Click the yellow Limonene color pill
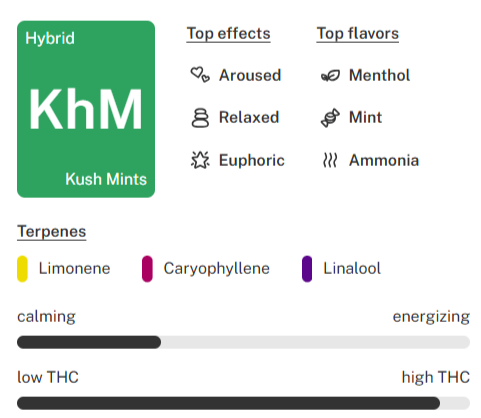Image resolution: width=481 pixels, height=418 pixels. [x=22, y=269]
